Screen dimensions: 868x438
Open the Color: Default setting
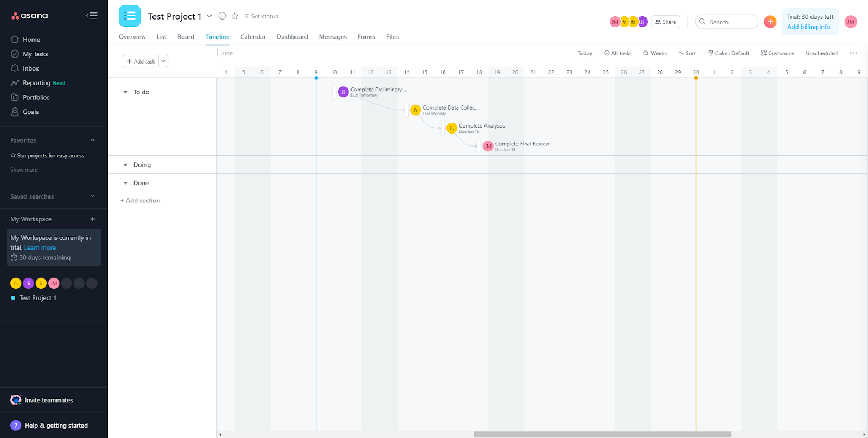click(728, 53)
